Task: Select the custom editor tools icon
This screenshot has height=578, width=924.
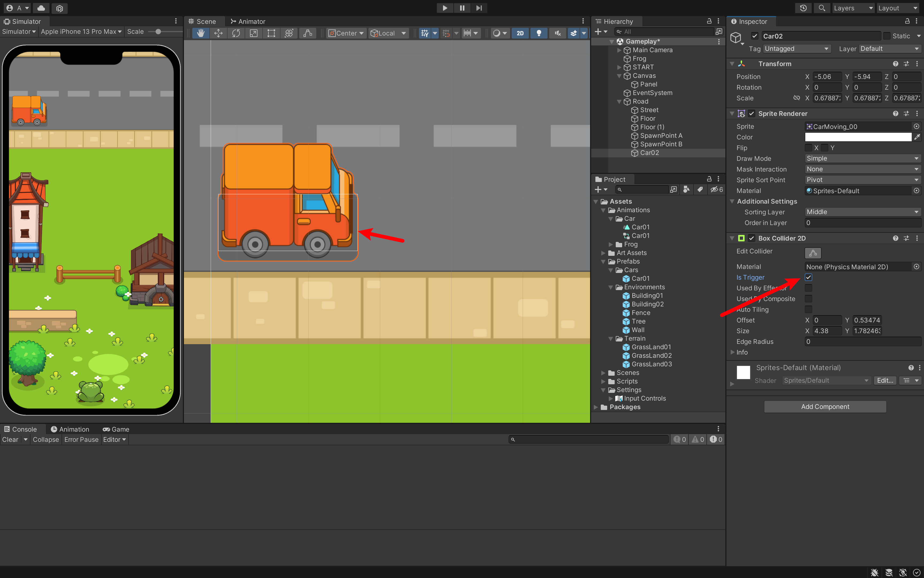Action: pyautogui.click(x=307, y=33)
